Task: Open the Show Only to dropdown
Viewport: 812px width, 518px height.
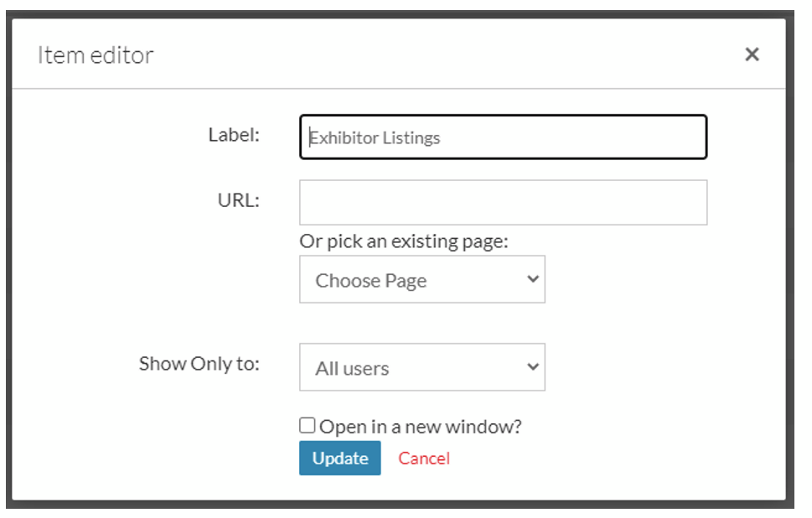Action: (x=422, y=367)
